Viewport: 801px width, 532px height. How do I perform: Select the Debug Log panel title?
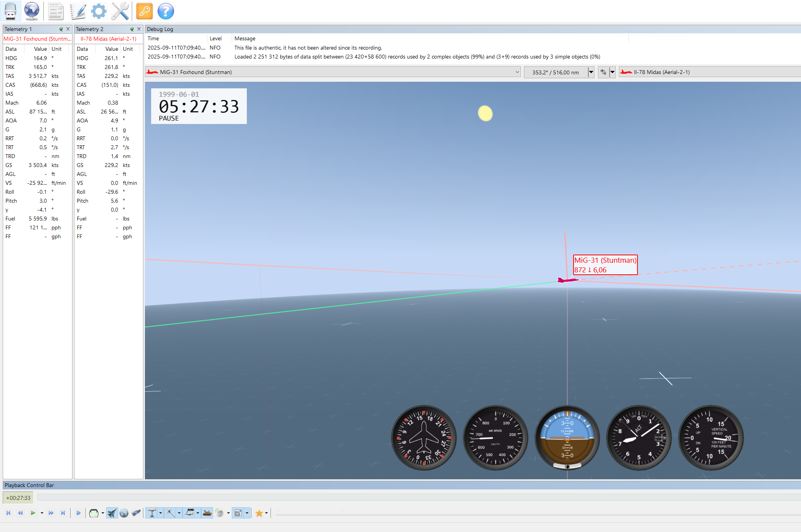(160, 29)
